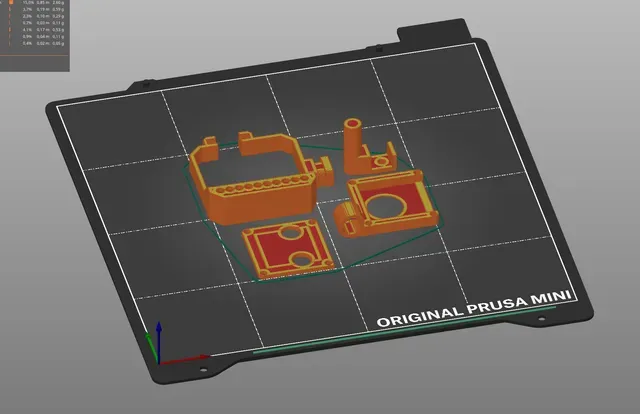
Task: Select the square plate model with two holes
Action: 288,249
